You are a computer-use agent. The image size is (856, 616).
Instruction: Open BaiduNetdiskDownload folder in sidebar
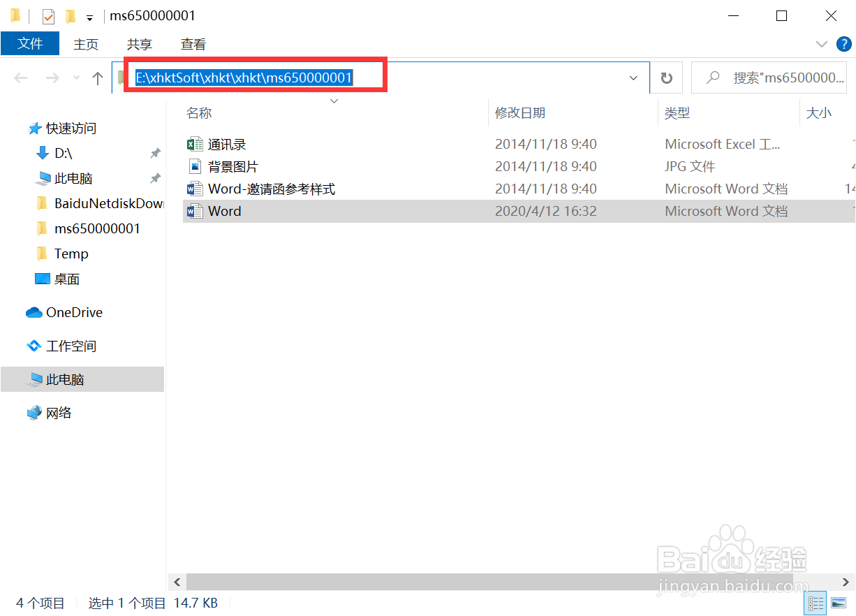[x=108, y=204]
